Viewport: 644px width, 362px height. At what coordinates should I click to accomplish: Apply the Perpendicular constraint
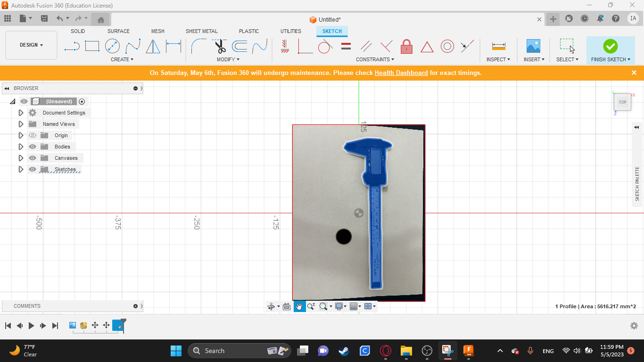click(386, 46)
